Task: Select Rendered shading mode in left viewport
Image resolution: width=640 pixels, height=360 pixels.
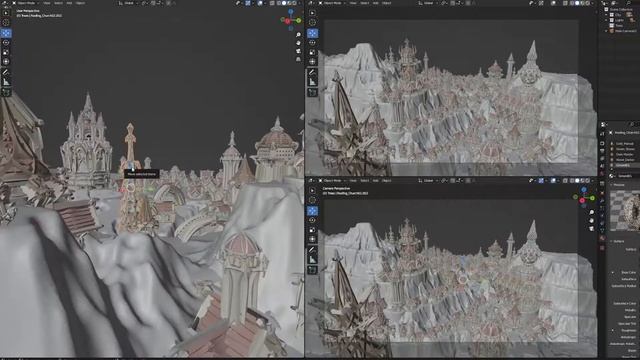Action: [294, 3]
